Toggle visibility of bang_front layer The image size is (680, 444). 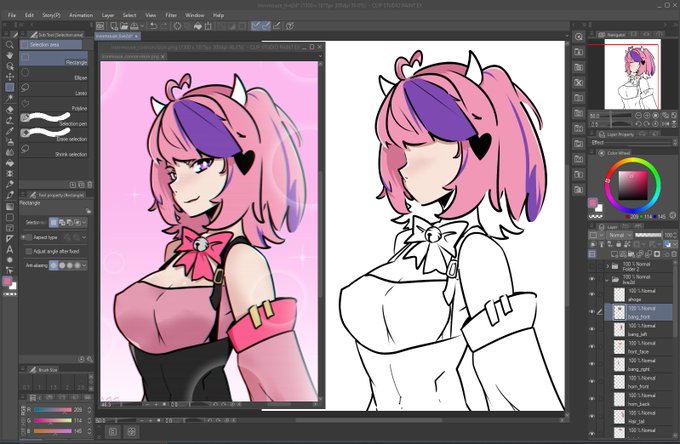pos(592,312)
